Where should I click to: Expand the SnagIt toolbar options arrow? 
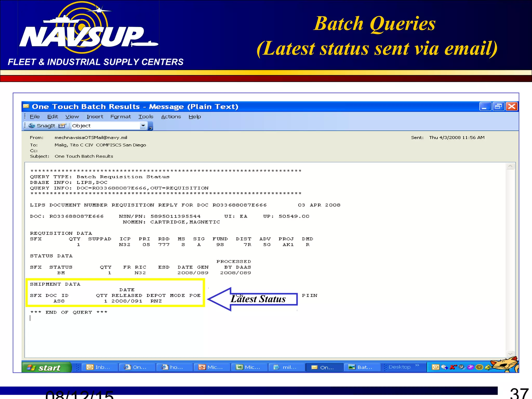[x=151, y=128]
